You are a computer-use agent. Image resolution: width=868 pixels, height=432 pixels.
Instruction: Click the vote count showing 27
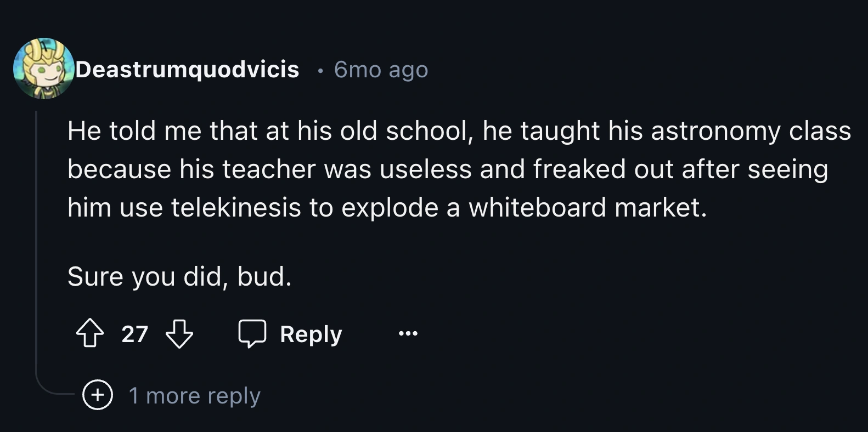tap(134, 334)
